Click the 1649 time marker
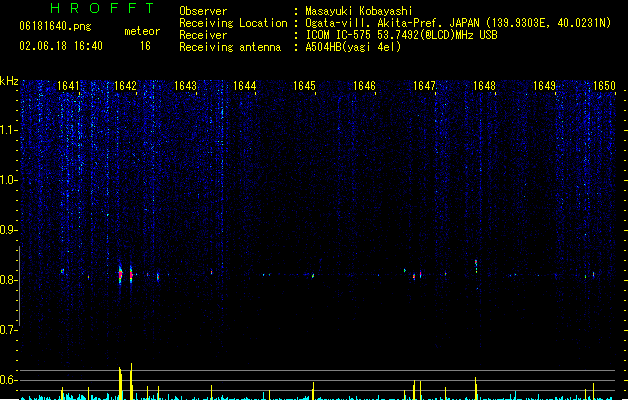The image size is (629, 400). (x=544, y=86)
